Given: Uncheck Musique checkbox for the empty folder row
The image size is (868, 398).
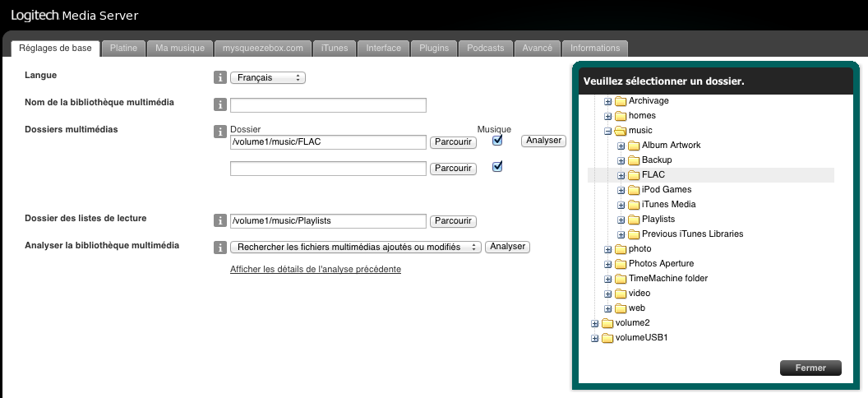Looking at the screenshot, I should (x=497, y=166).
